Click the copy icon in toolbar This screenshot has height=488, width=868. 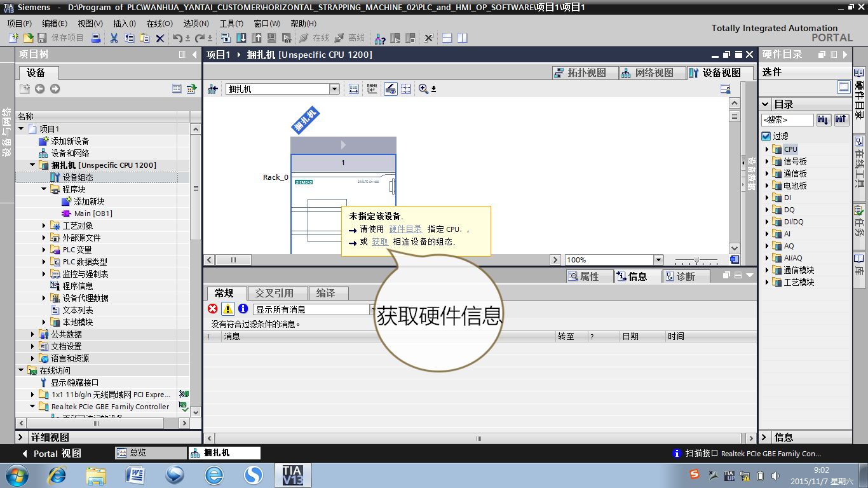(x=129, y=38)
